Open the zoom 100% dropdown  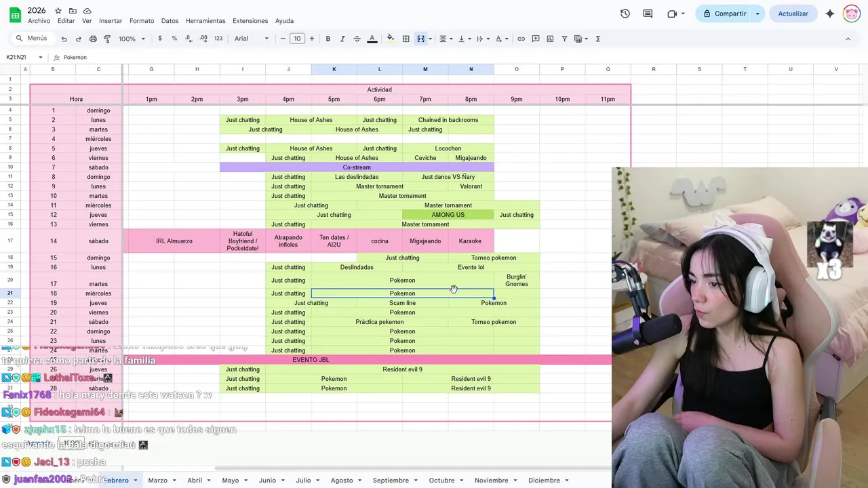[x=132, y=39]
